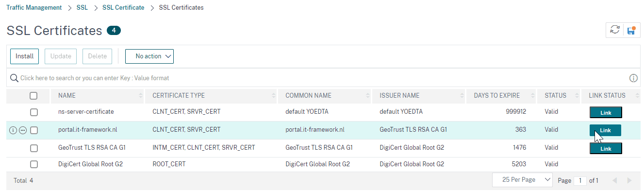Click the SSL Certificates page title
Viewport: 644px width, 193px height.
[x=54, y=31]
